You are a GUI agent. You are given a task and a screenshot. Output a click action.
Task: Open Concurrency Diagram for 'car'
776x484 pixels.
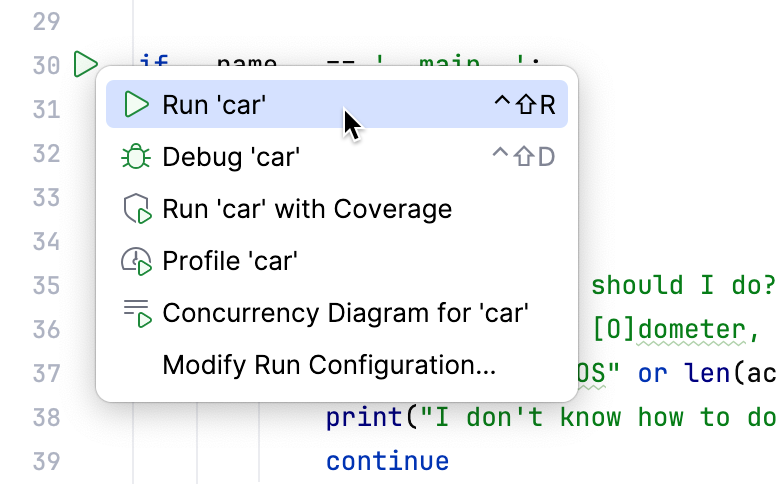coord(345,314)
